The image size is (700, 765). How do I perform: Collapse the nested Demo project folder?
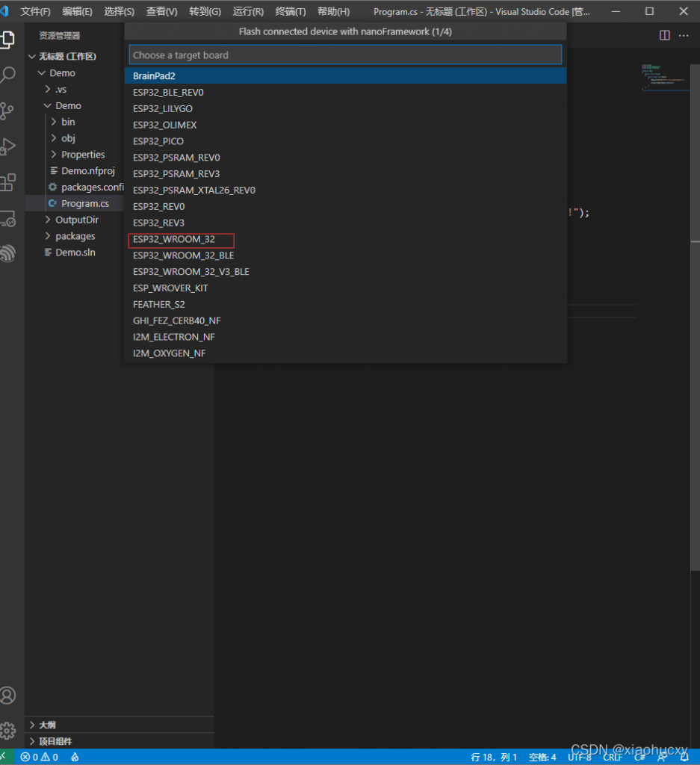pyautogui.click(x=48, y=106)
